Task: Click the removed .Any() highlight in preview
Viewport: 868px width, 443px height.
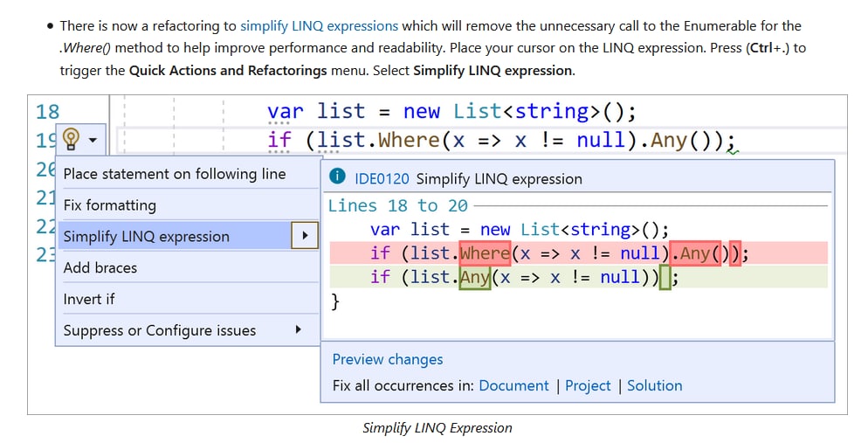Action: point(695,253)
